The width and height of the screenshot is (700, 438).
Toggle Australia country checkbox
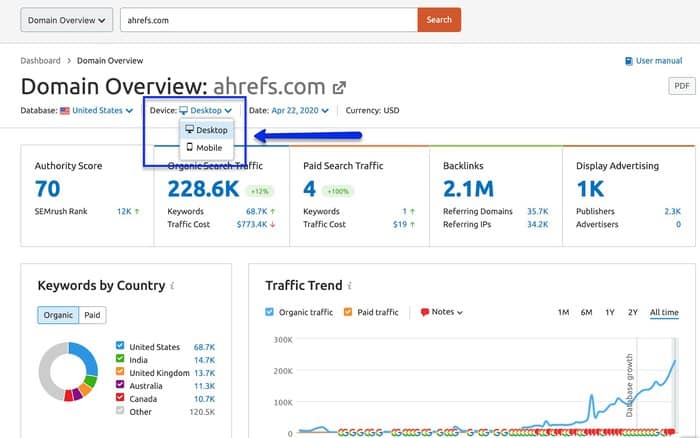pyautogui.click(x=120, y=384)
